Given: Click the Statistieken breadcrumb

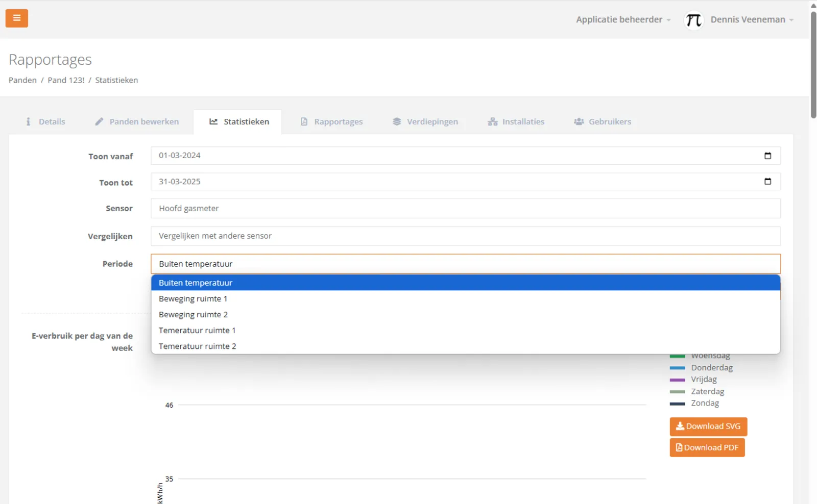Looking at the screenshot, I should click(x=116, y=80).
